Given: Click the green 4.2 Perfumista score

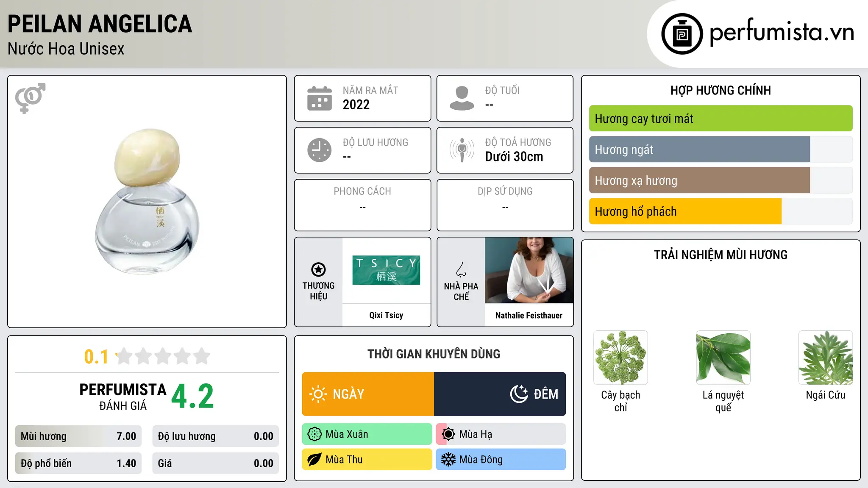Looking at the screenshot, I should 192,396.
